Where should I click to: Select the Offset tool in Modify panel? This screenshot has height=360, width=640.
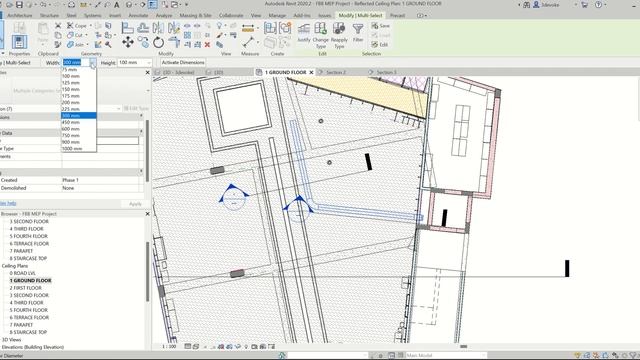143,28
